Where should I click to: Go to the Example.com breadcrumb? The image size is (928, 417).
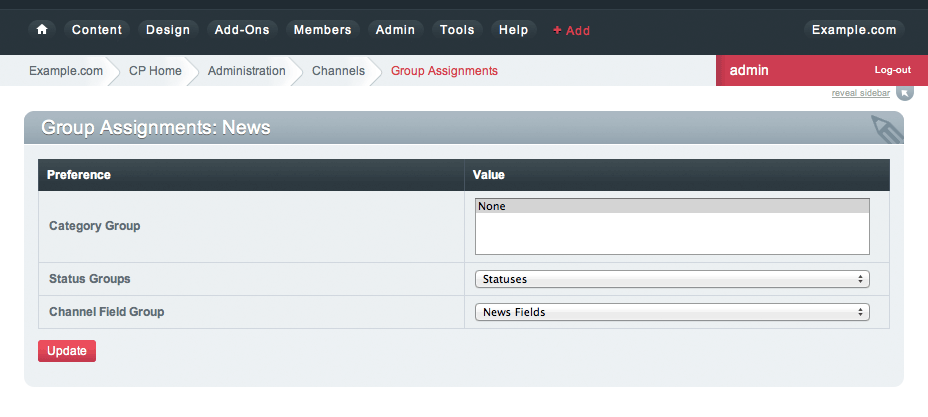click(66, 71)
